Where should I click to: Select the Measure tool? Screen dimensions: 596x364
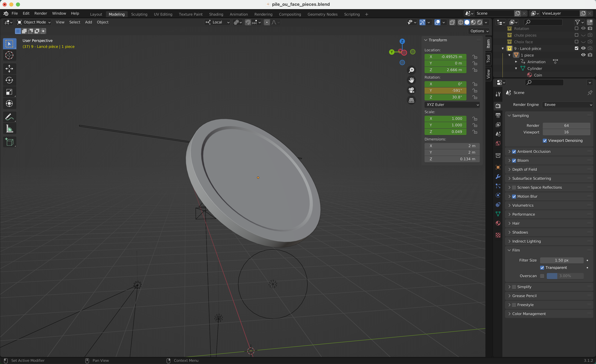(x=9, y=129)
